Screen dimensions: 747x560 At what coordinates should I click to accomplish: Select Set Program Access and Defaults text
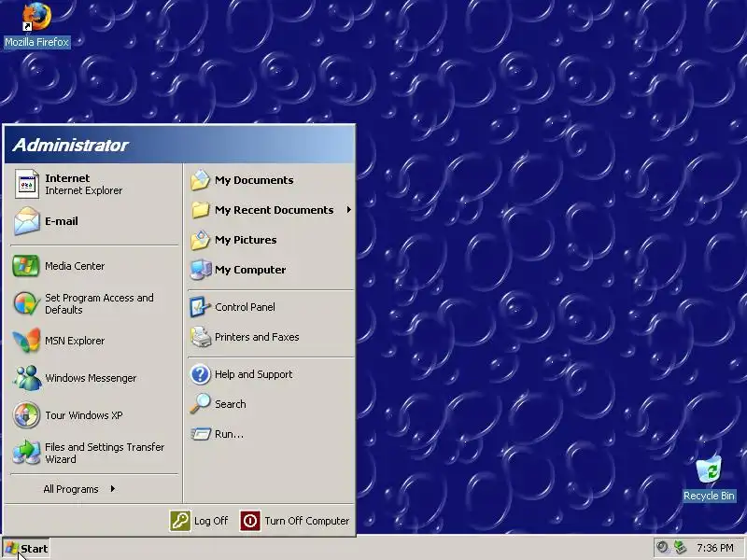[x=99, y=304]
